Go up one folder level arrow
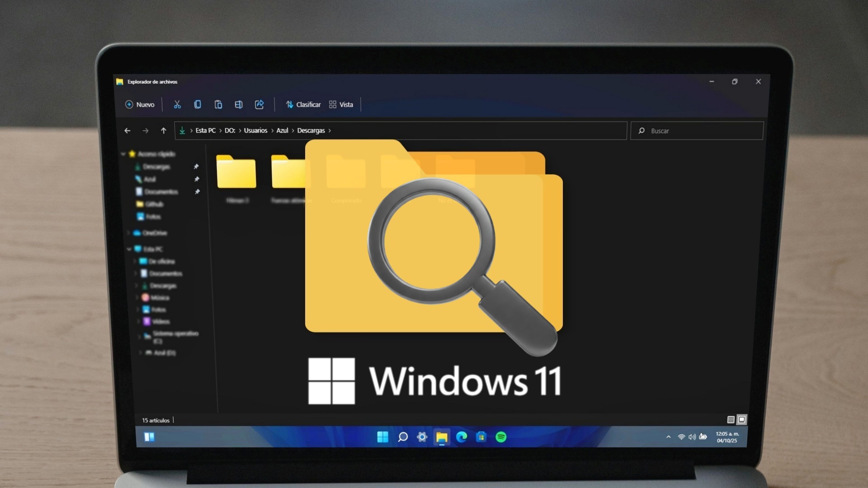The height and width of the screenshot is (488, 868). [x=163, y=131]
